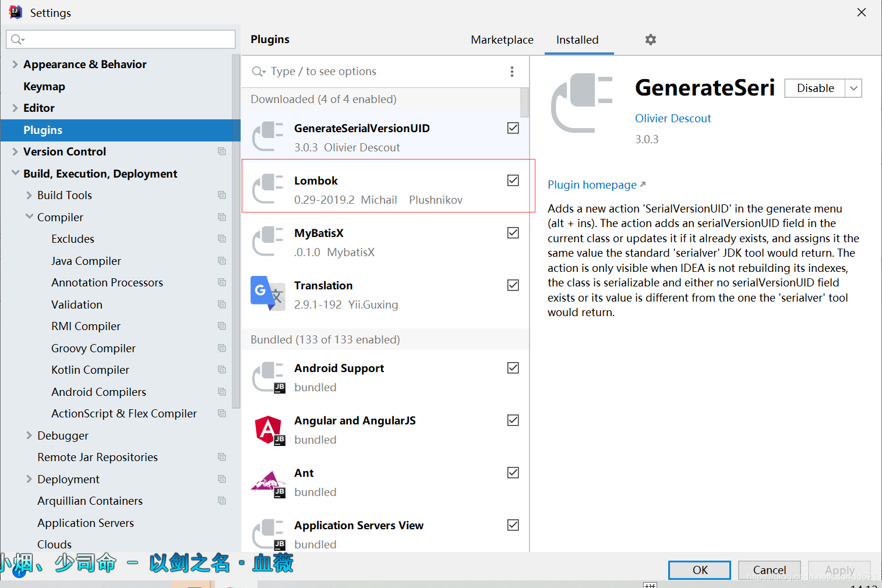Image resolution: width=882 pixels, height=588 pixels.
Task: Toggle the Angular and AngularJS checkbox
Action: coord(513,420)
